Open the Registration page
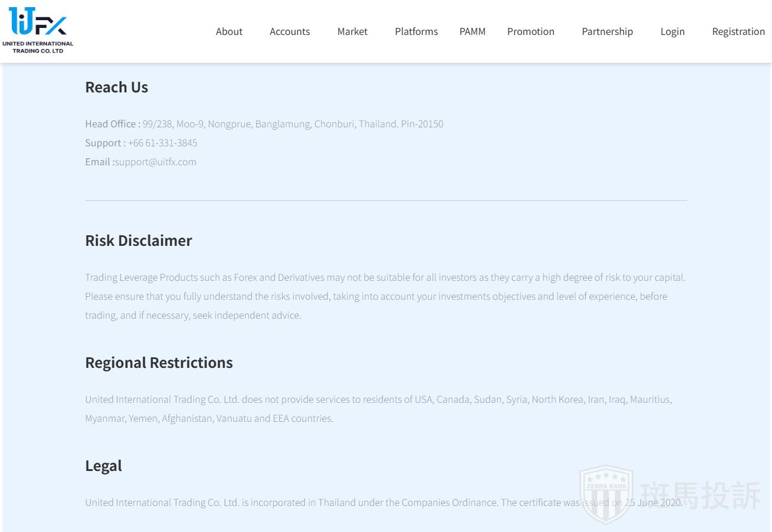 point(738,31)
